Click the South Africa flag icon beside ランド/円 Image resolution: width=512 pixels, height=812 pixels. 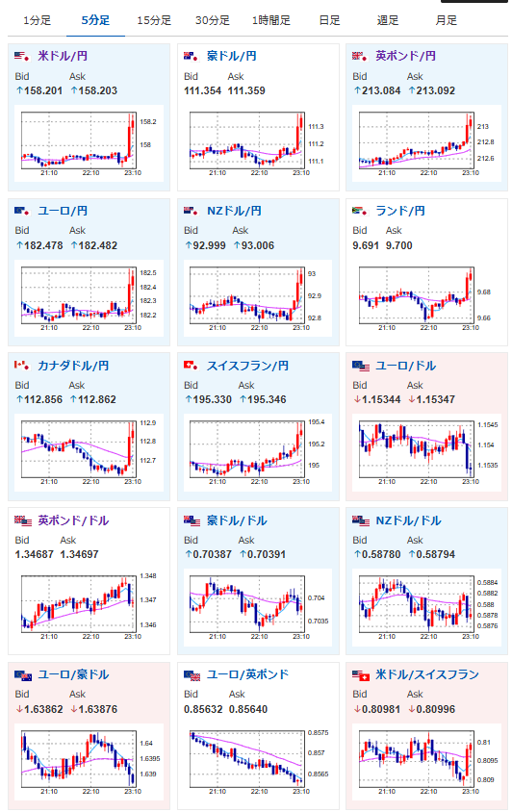pyautogui.click(x=360, y=211)
